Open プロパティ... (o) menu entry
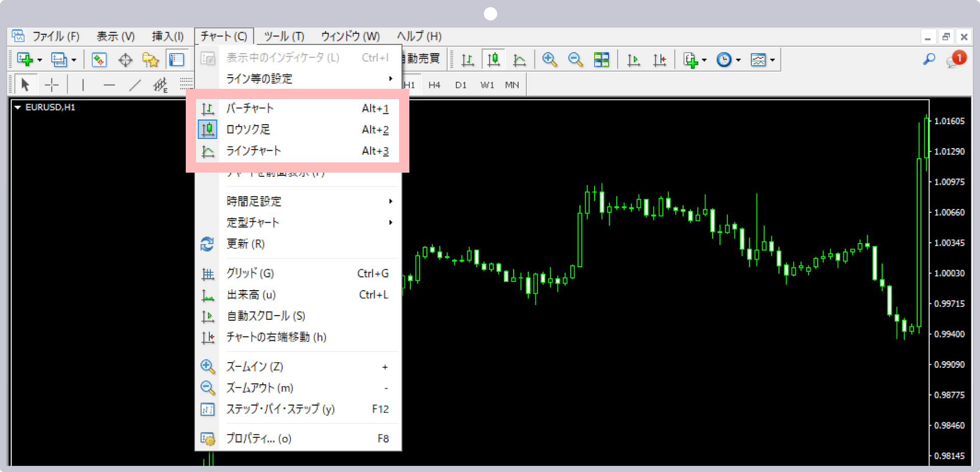980x472 pixels. pyautogui.click(x=298, y=439)
